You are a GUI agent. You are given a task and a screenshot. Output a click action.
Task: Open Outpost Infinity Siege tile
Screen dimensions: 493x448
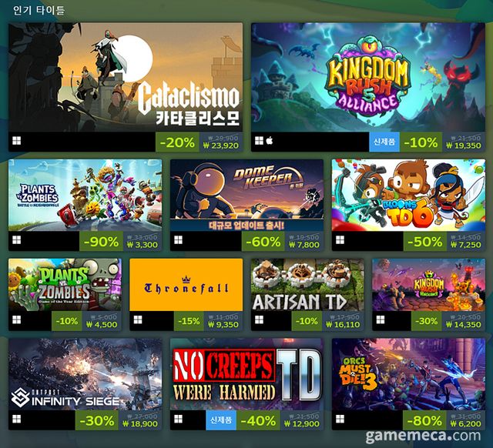86,374
